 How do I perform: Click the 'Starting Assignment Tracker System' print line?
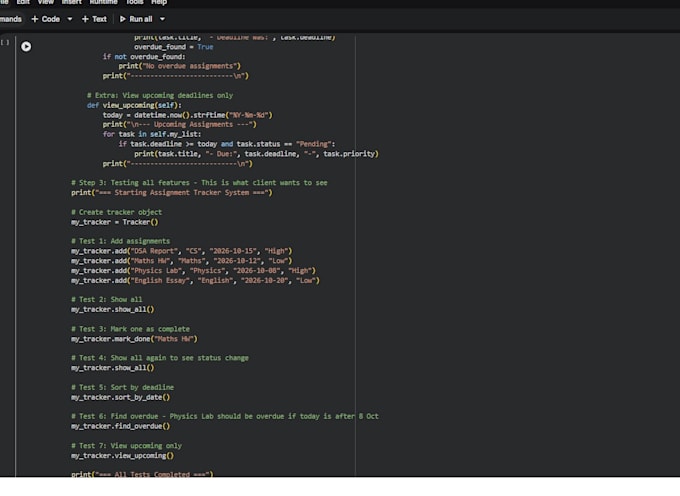(x=172, y=193)
